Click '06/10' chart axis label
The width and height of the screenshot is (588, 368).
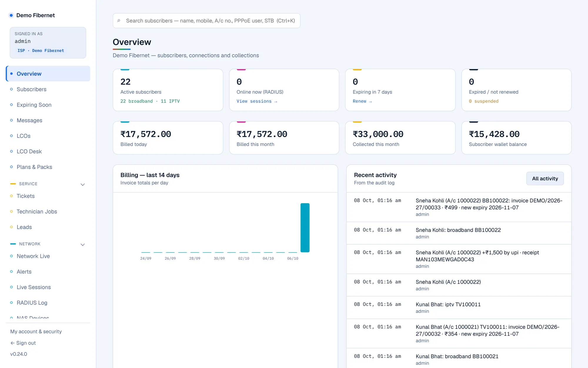pos(293,258)
